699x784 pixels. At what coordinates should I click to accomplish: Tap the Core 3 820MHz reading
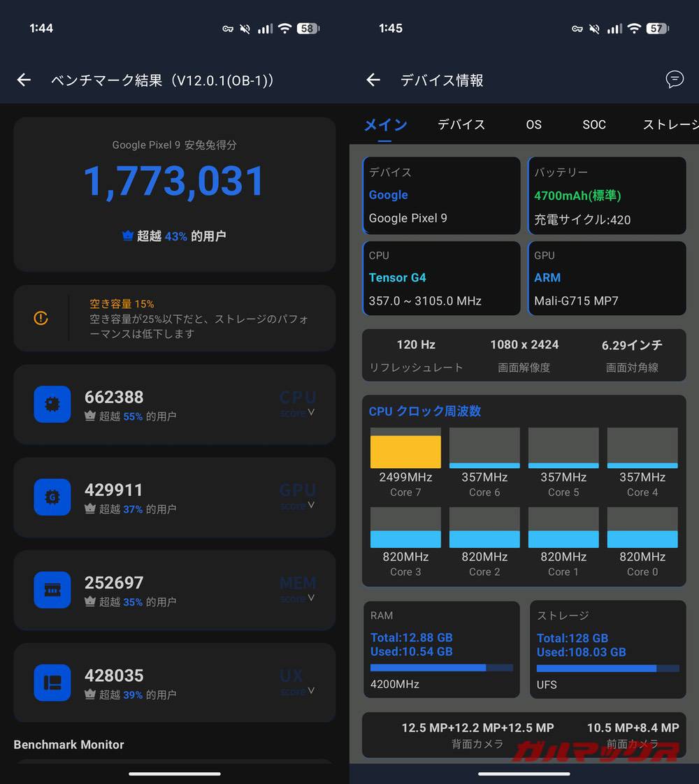(x=405, y=556)
